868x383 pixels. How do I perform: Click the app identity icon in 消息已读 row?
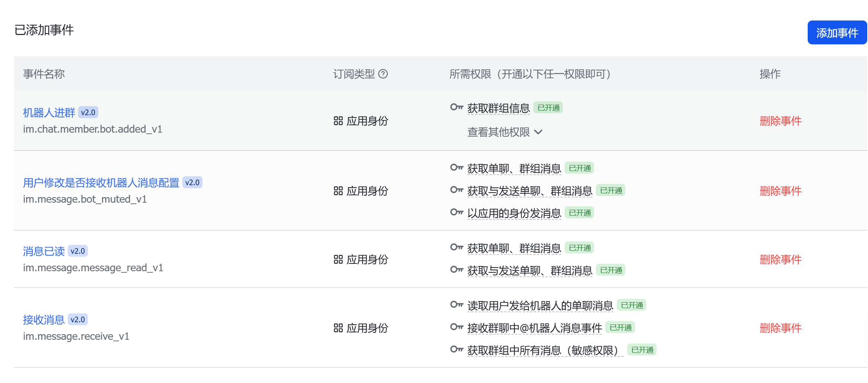(x=338, y=259)
